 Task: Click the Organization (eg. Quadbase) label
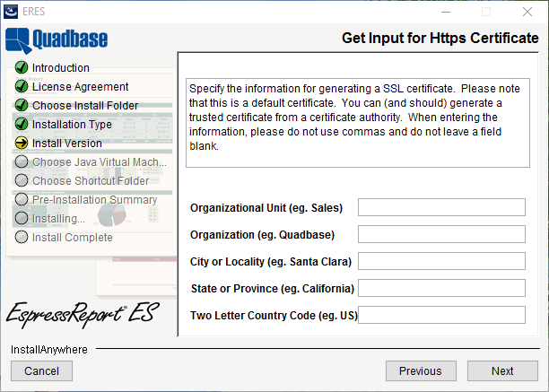click(262, 235)
